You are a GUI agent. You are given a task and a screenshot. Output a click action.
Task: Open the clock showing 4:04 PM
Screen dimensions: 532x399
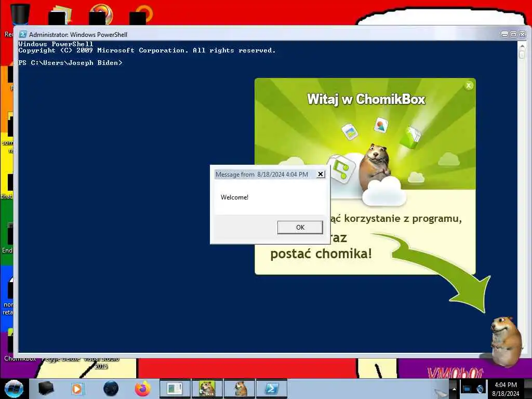pos(506,389)
